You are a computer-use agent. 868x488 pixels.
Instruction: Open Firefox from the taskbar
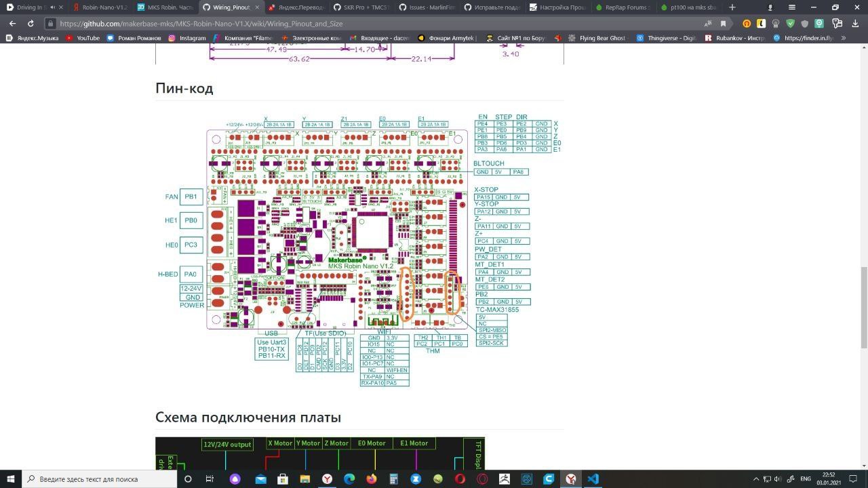(371, 479)
